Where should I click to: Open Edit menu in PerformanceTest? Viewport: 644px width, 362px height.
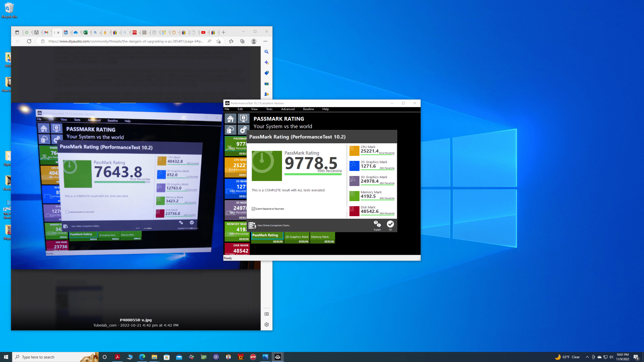pos(240,109)
